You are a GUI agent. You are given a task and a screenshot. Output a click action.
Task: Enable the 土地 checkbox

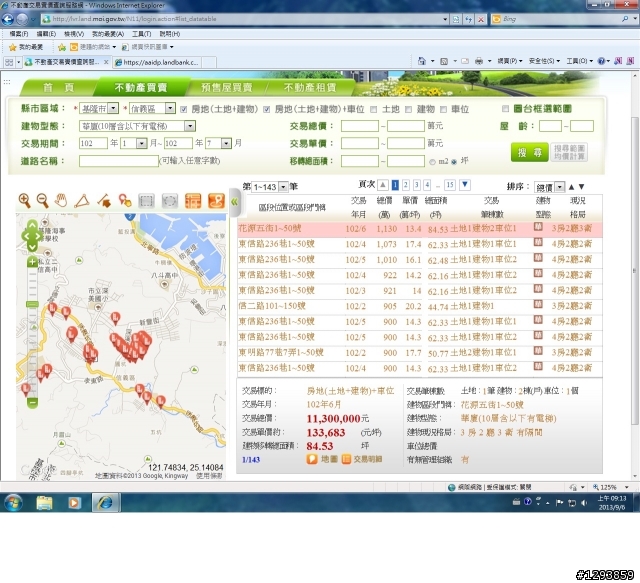pyautogui.click(x=373, y=109)
